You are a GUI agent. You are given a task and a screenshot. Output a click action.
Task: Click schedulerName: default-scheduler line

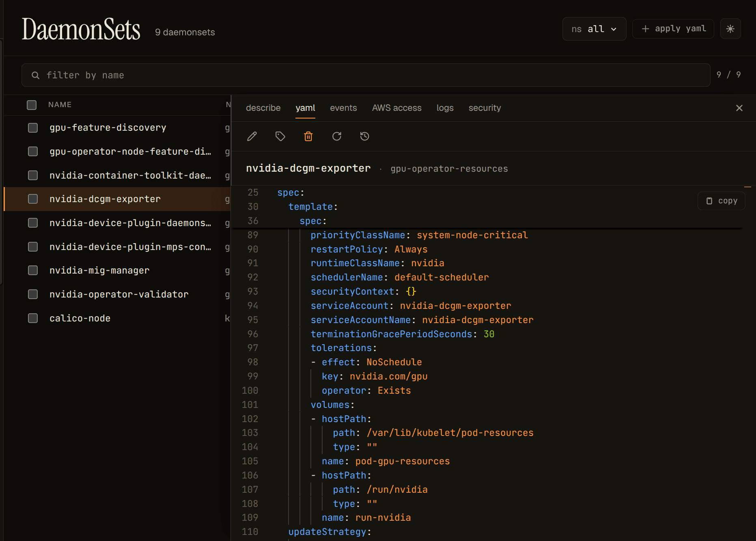400,277
